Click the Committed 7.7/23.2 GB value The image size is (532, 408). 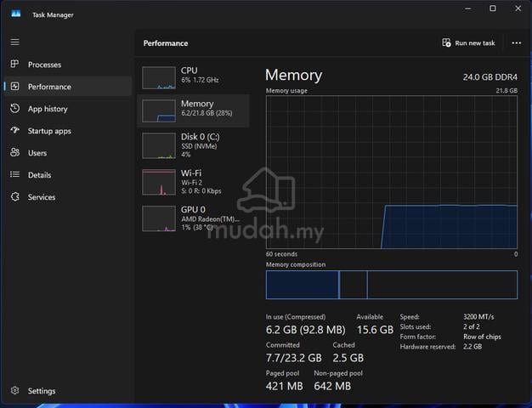tap(293, 358)
